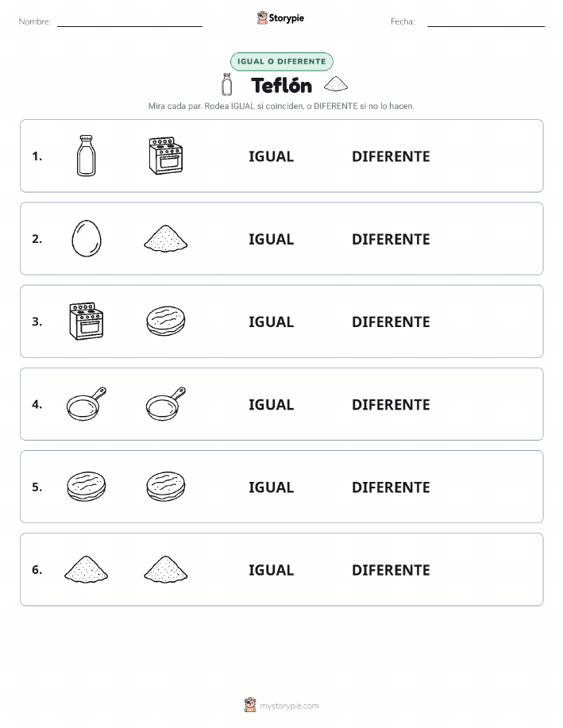Click the IGUAL O DIFERENTE badge
563x728 pixels.
[x=281, y=61]
